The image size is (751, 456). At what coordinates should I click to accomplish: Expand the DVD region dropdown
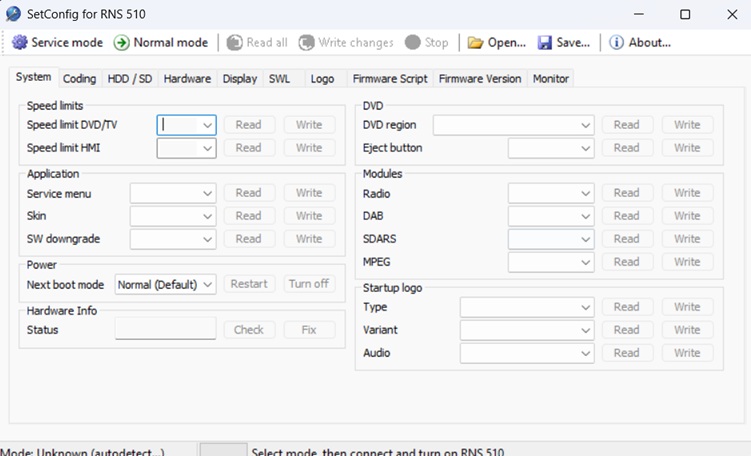coord(585,125)
